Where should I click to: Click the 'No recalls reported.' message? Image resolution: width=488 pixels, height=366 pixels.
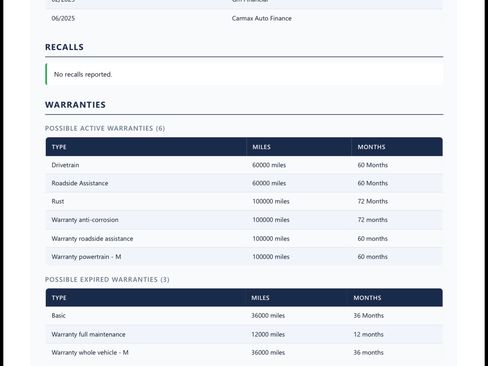(x=83, y=74)
